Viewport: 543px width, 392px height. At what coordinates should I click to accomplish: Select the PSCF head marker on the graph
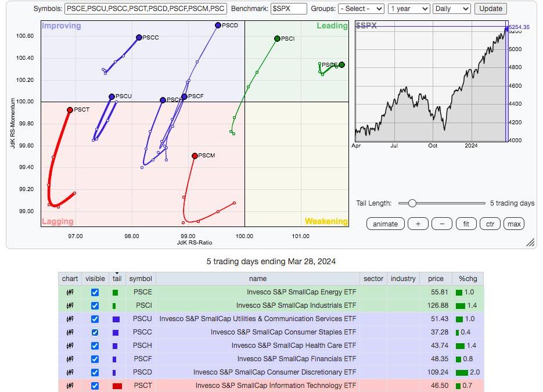coord(184,96)
